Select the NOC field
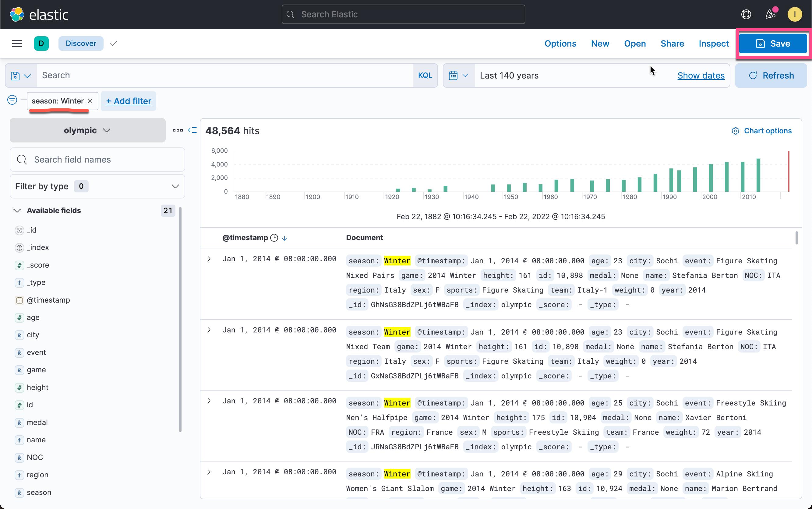 click(35, 458)
